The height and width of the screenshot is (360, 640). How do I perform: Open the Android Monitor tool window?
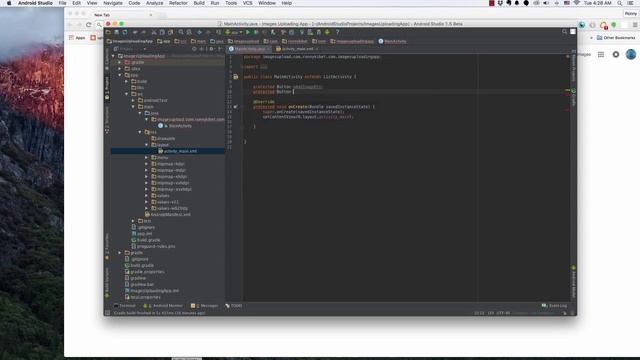(163, 306)
